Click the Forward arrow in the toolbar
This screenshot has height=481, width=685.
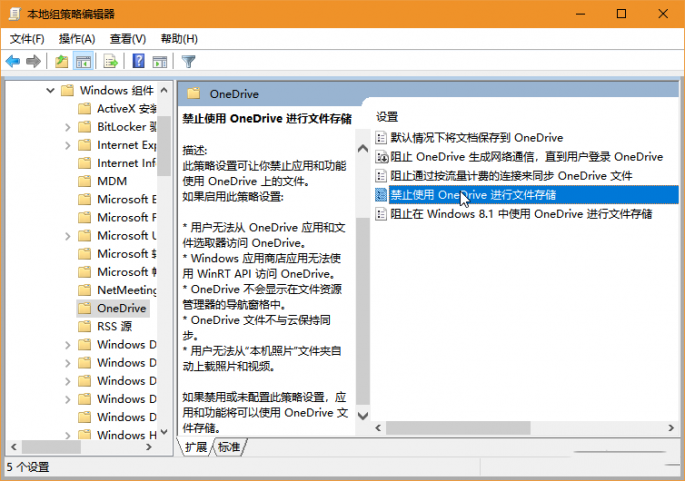tap(33, 62)
